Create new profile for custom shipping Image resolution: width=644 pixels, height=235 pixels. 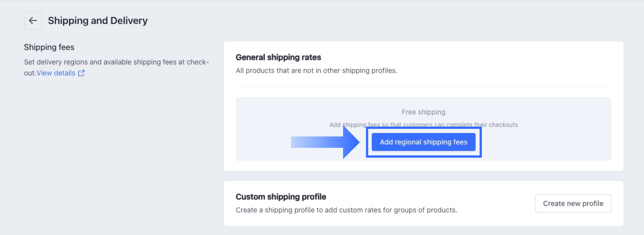573,204
